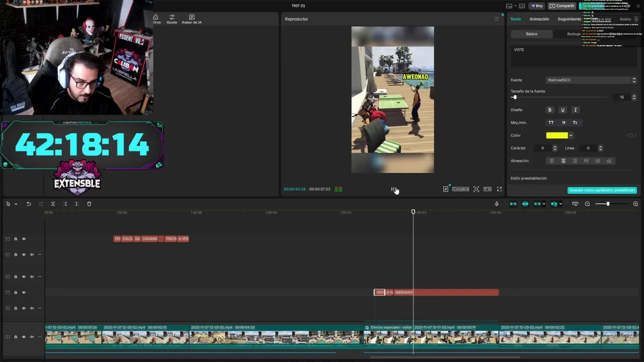Change the 9:16 aspect ratio
The height and width of the screenshot is (362, 644).
point(488,189)
